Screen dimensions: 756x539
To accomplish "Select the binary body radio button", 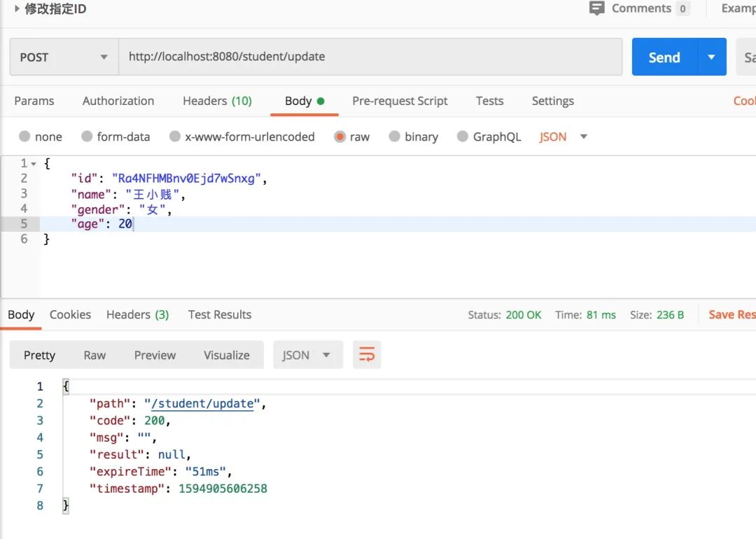I will (395, 136).
